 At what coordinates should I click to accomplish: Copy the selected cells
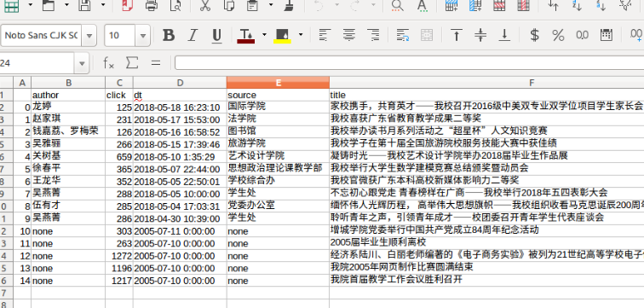tap(229, 5)
